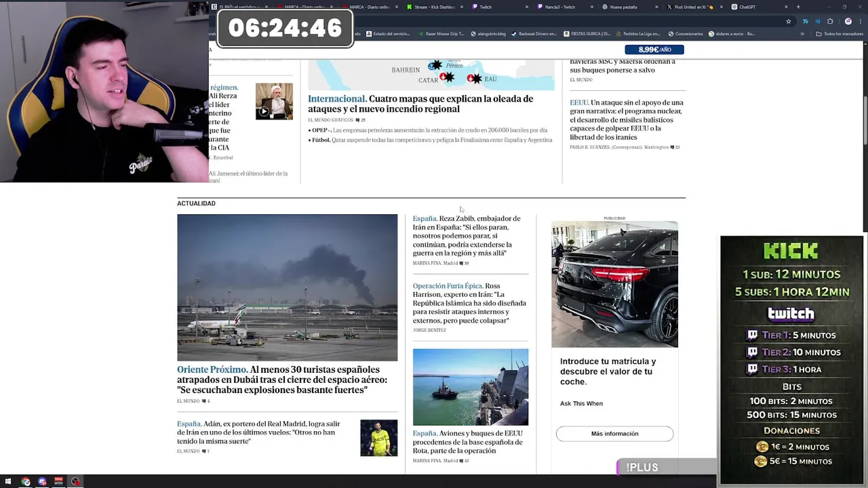Viewport: 868px width, 488px height.
Task: Open the Internacional section link
Action: click(337, 99)
